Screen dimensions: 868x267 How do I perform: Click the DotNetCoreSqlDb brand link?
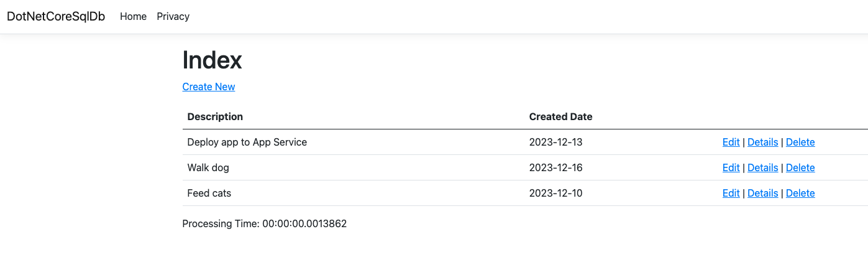click(x=56, y=16)
